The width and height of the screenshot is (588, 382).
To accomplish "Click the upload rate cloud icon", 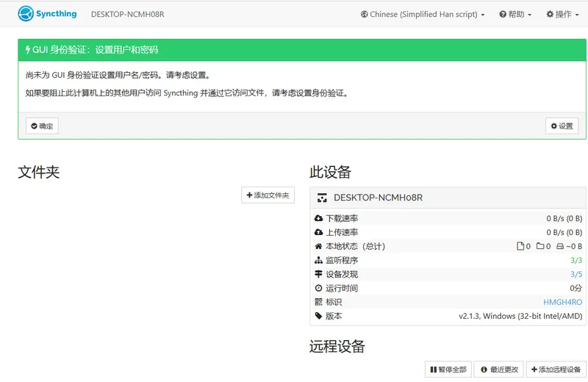I will (x=318, y=232).
